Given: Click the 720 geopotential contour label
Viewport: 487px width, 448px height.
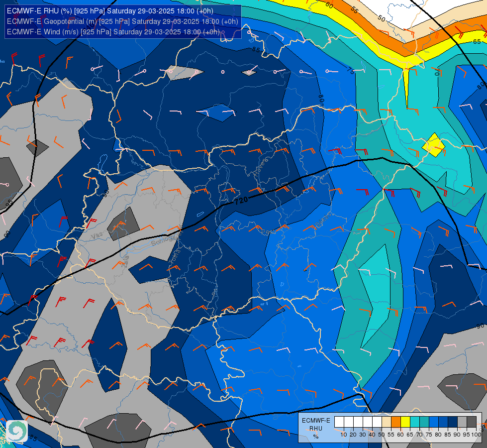Looking at the screenshot, I should (241, 201).
